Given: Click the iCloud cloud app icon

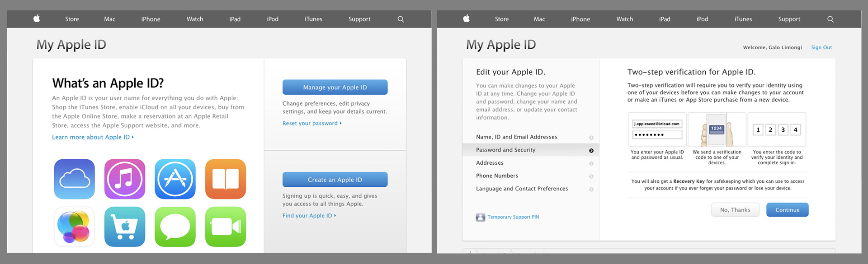Looking at the screenshot, I should click(74, 179).
